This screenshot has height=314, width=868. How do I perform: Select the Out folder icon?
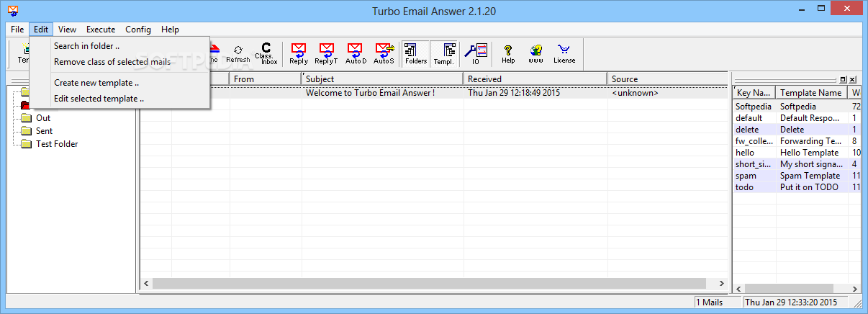(x=27, y=118)
